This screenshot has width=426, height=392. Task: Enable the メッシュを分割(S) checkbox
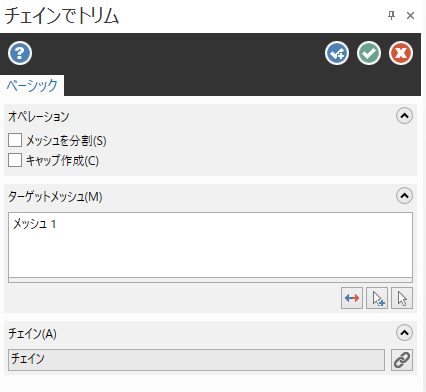(15, 140)
